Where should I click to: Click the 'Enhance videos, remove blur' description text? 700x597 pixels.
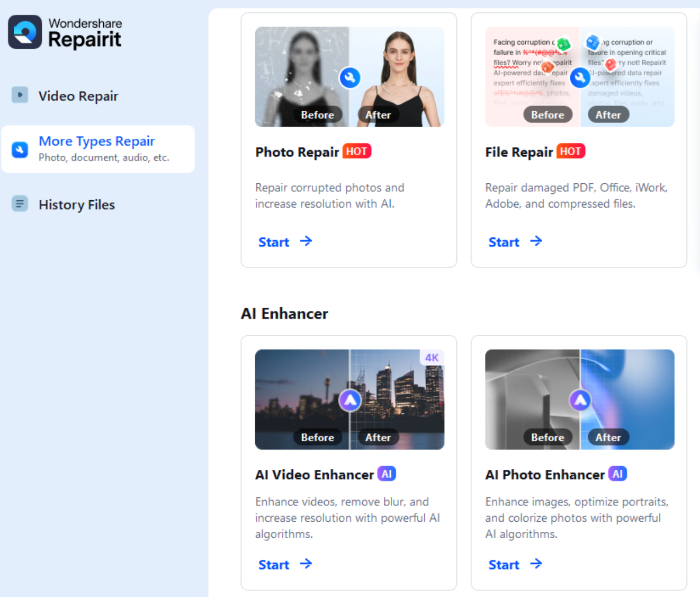tap(347, 518)
